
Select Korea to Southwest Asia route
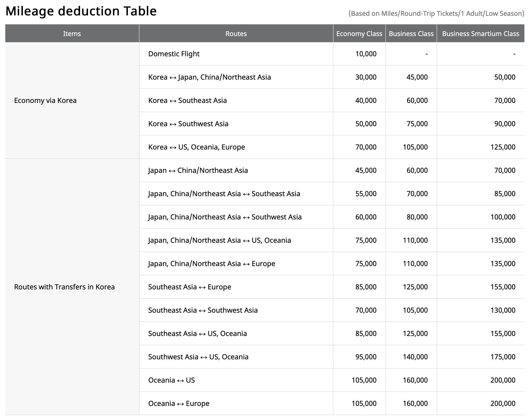(188, 124)
